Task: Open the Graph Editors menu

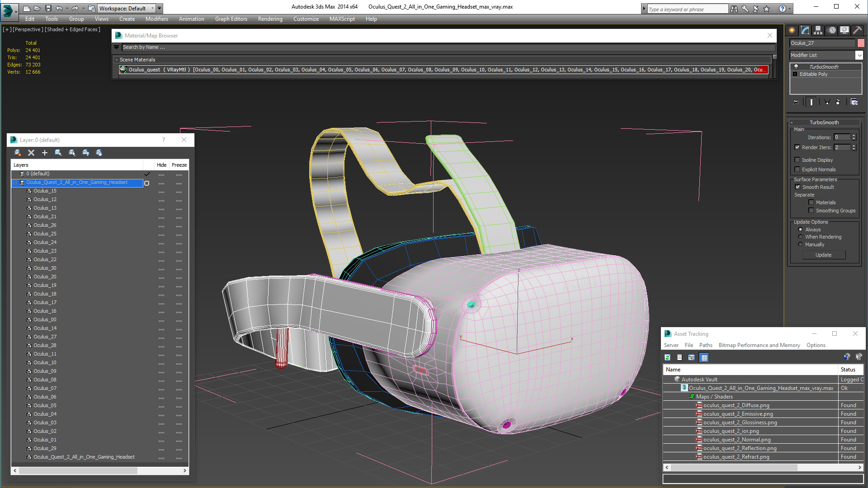Action: click(x=231, y=19)
